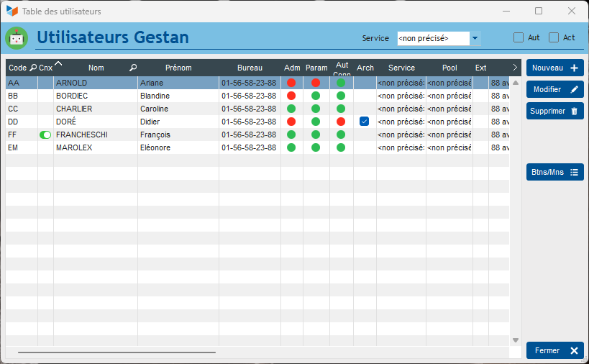Open the Btns/Mns list button
This screenshot has width=589, height=364.
pos(554,172)
